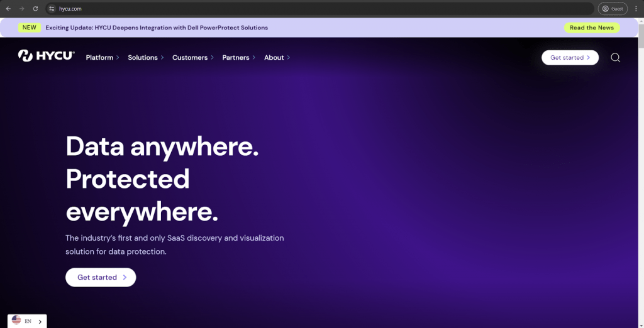Click the browser back arrow
Screen dimensions: 644x328
(8, 9)
